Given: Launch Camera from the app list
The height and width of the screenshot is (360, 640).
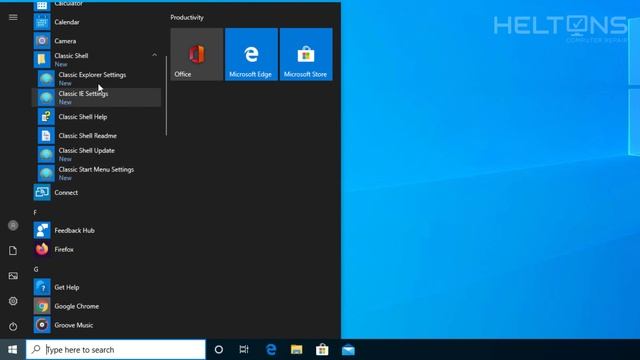Looking at the screenshot, I should [97, 41].
